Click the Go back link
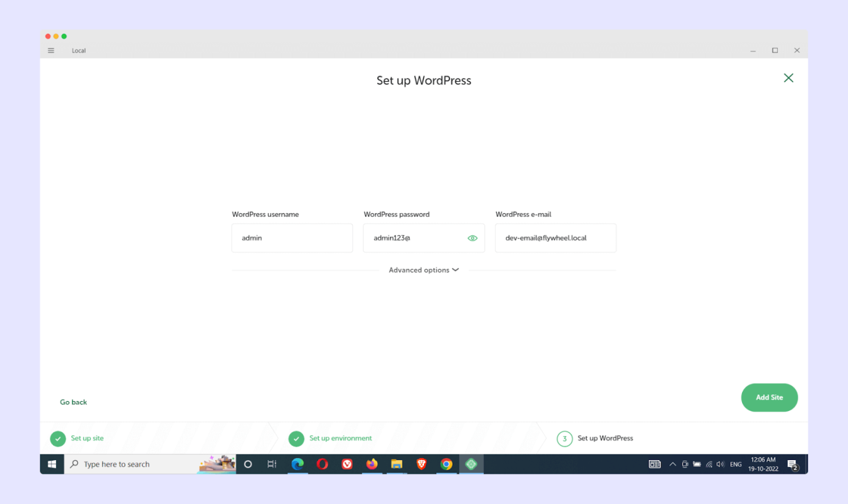 click(73, 402)
